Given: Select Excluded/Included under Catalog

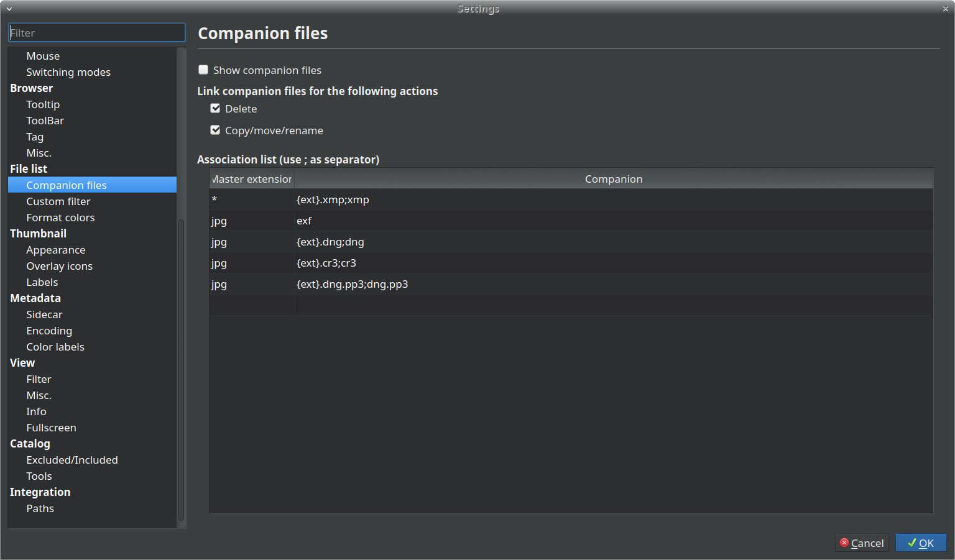Looking at the screenshot, I should pyautogui.click(x=72, y=460).
